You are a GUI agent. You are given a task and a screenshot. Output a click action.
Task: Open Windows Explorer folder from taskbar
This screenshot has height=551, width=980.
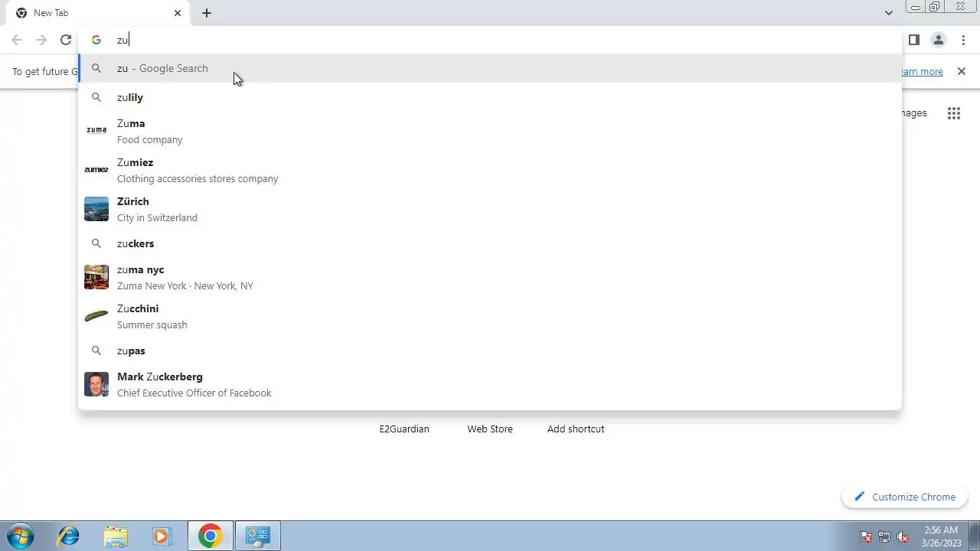tap(116, 536)
